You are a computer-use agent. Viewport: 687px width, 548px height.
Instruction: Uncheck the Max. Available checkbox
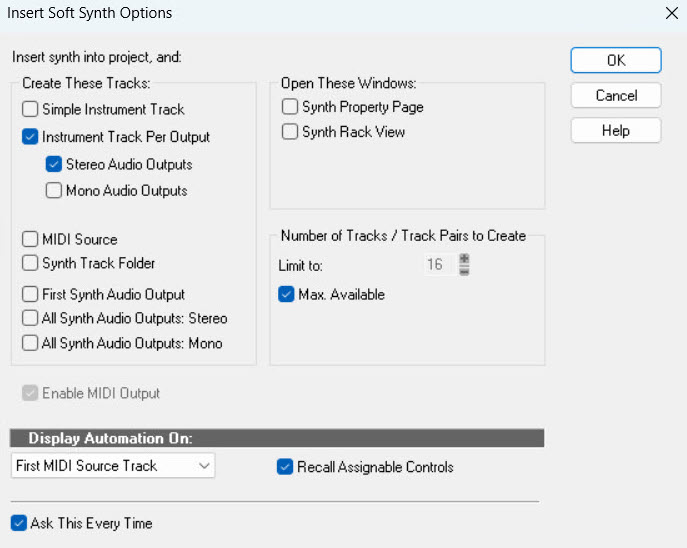(x=286, y=295)
